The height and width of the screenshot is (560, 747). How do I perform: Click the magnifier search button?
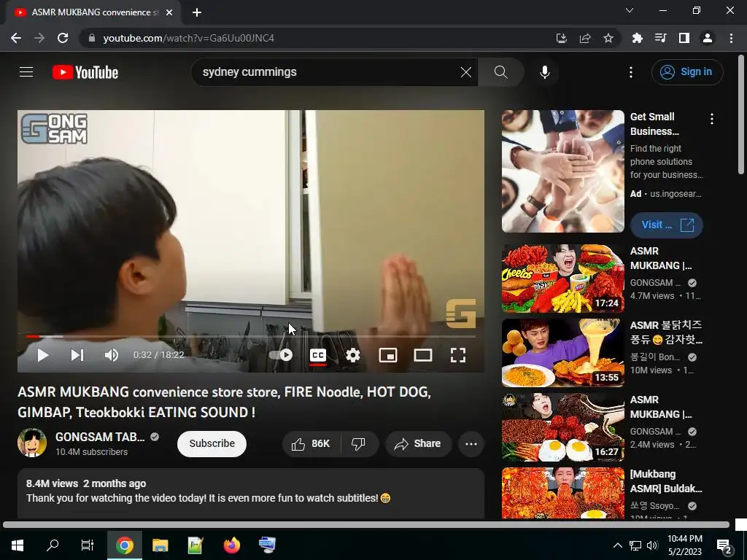[x=500, y=72]
